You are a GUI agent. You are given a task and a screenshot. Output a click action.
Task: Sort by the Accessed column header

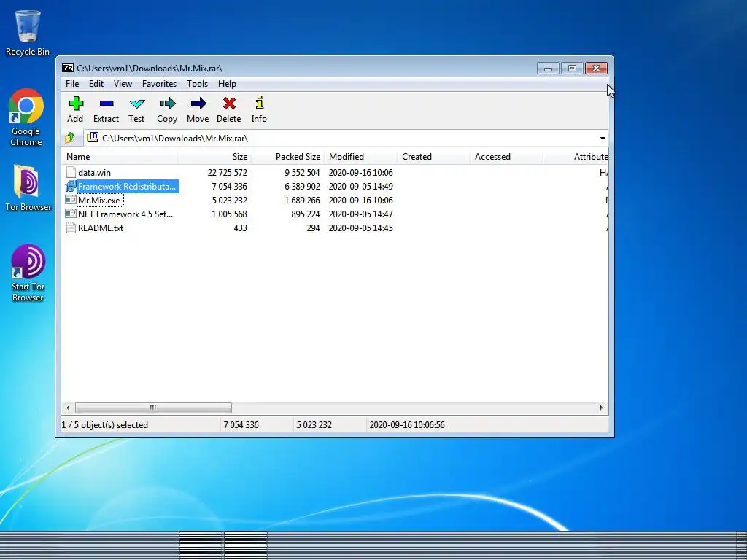point(506,157)
